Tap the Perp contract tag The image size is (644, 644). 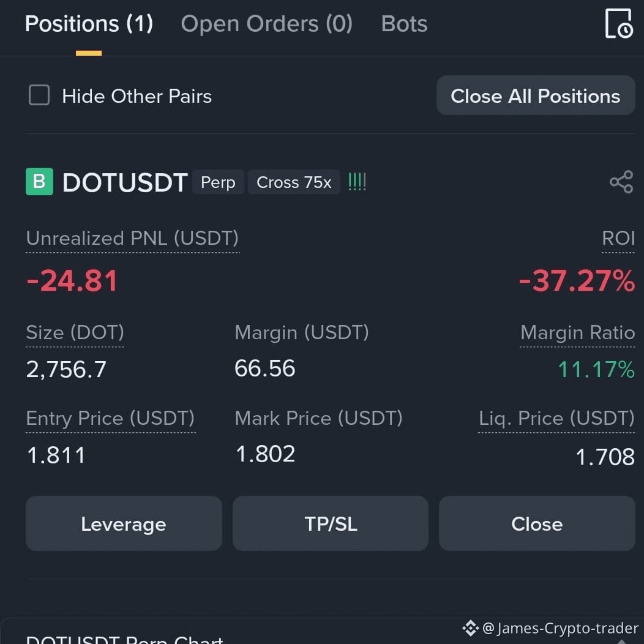[x=218, y=182]
